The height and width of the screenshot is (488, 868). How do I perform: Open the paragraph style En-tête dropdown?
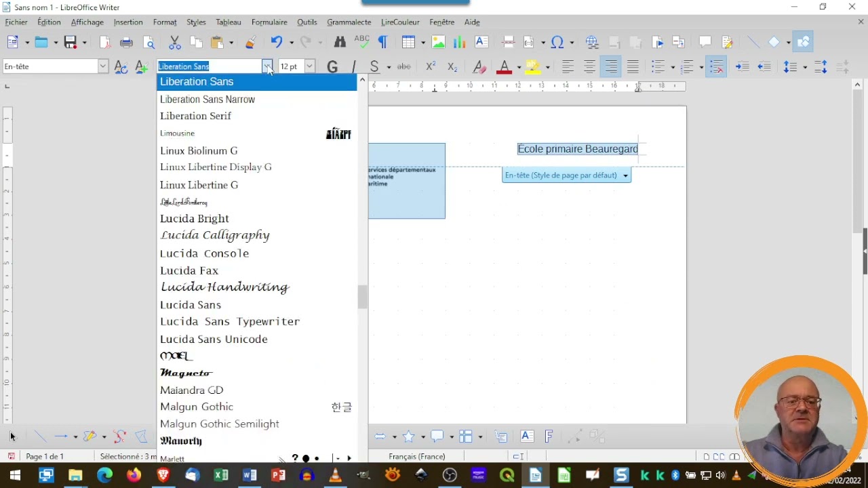pyautogui.click(x=103, y=66)
